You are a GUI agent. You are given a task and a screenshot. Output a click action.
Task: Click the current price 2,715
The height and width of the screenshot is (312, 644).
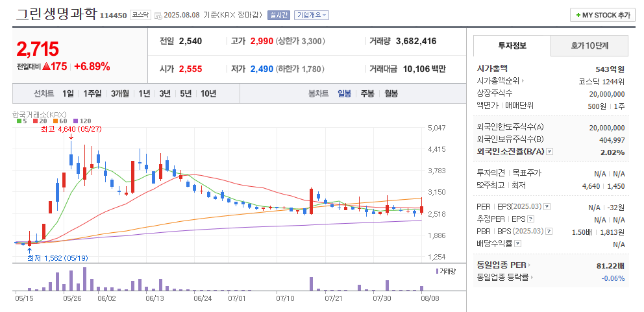[38, 49]
